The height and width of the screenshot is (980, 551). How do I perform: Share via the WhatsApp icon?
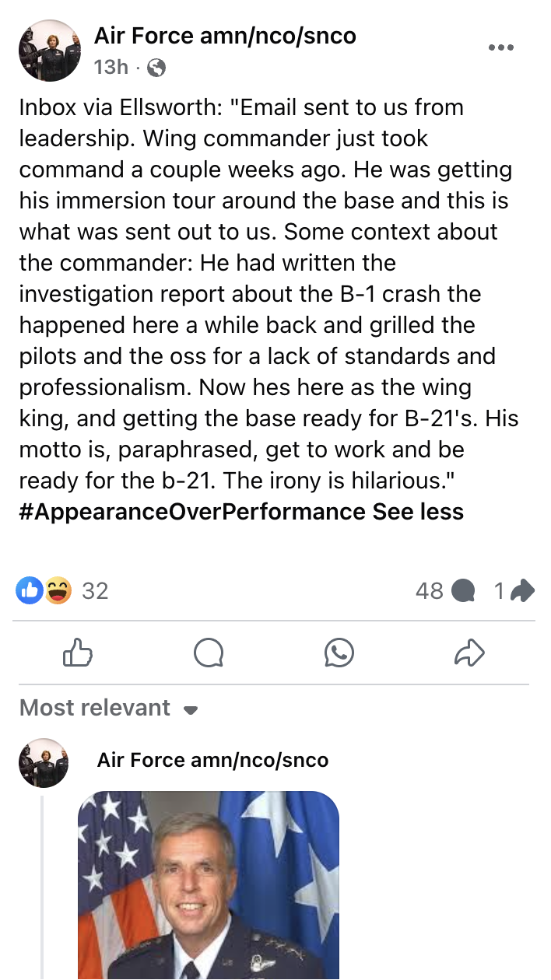click(x=339, y=653)
